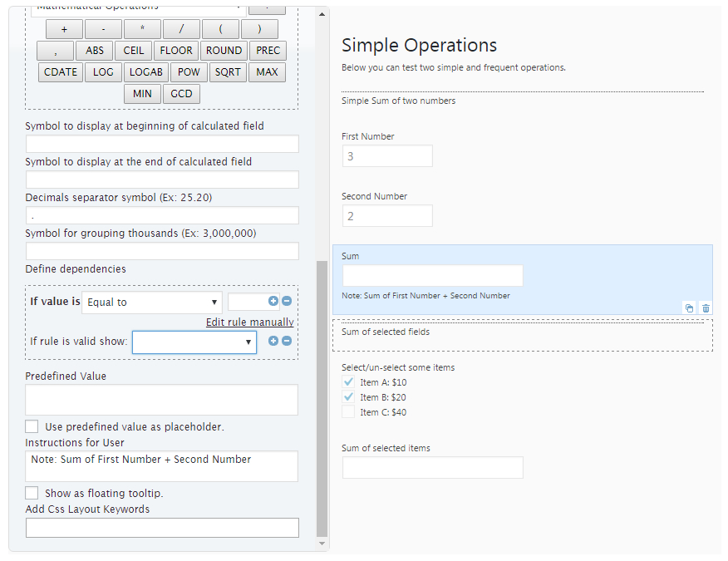The width and height of the screenshot is (728, 561).
Task: Click the decimals separator symbol field
Action: pyautogui.click(x=162, y=215)
